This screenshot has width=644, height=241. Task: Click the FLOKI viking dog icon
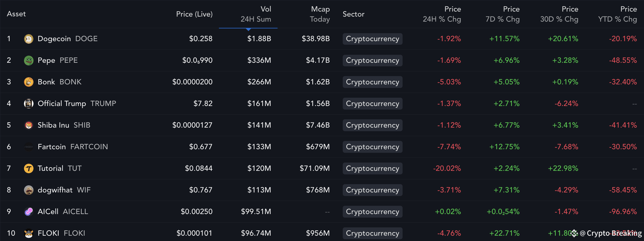[29, 233]
